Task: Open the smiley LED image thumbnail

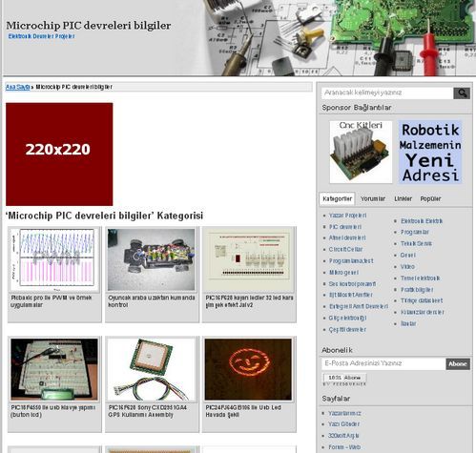Action: pos(248,369)
